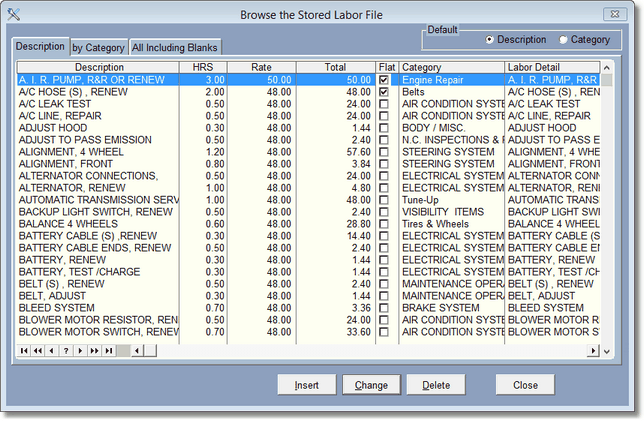
Task: Select A. I. R. PUMP, R&R OR RENEW row
Action: [308, 80]
